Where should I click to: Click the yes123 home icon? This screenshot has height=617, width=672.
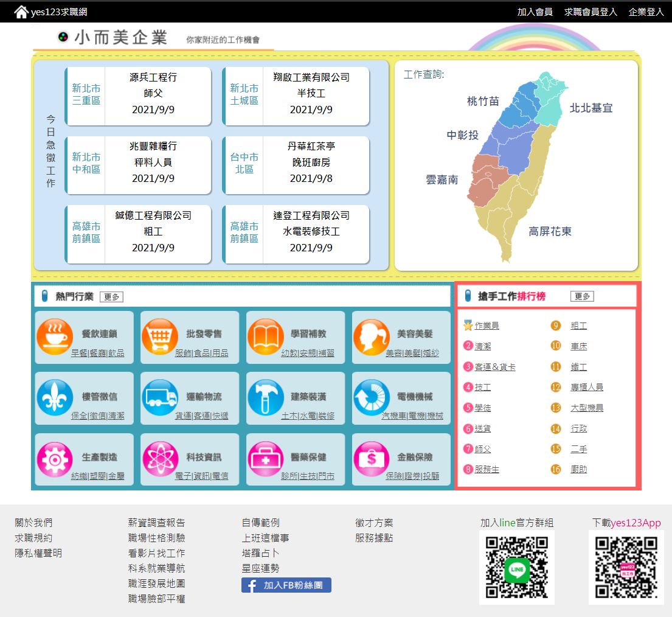tap(21, 12)
